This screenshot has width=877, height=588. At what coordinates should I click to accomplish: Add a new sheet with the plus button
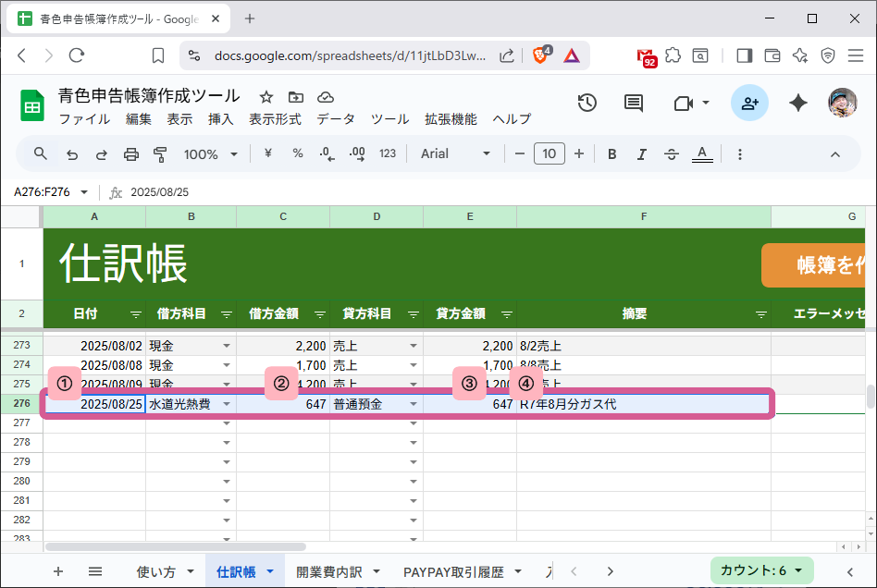58,571
